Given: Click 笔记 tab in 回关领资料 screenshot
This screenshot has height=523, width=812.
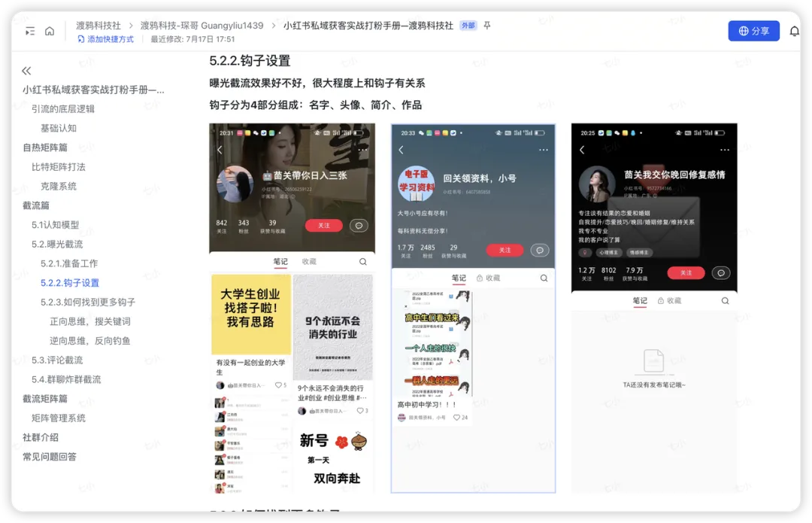Looking at the screenshot, I should [459, 278].
